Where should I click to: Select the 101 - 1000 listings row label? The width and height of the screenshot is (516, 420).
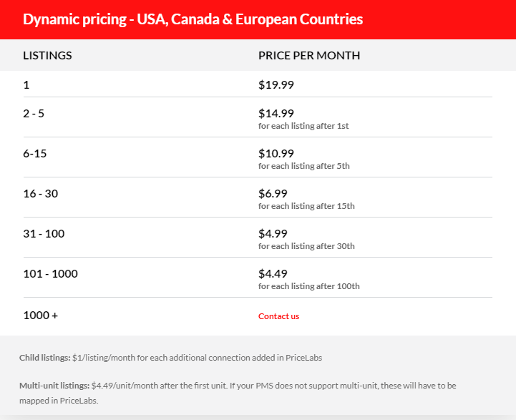click(x=50, y=273)
